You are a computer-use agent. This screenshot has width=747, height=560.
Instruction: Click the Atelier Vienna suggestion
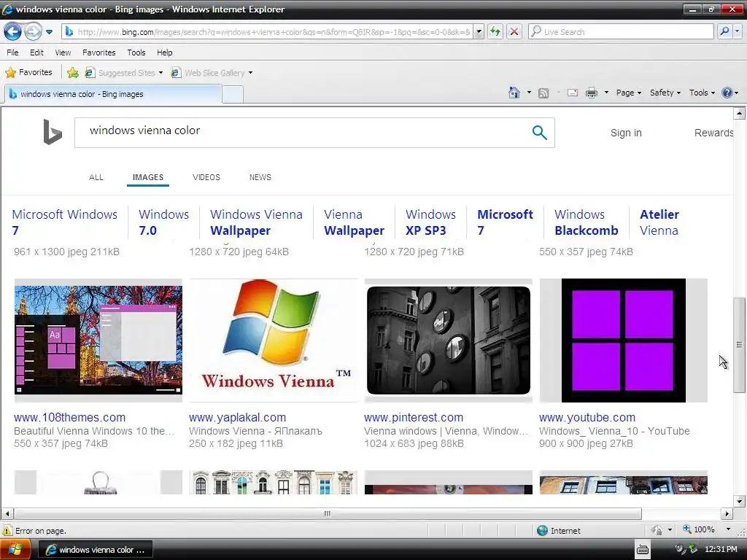659,222
